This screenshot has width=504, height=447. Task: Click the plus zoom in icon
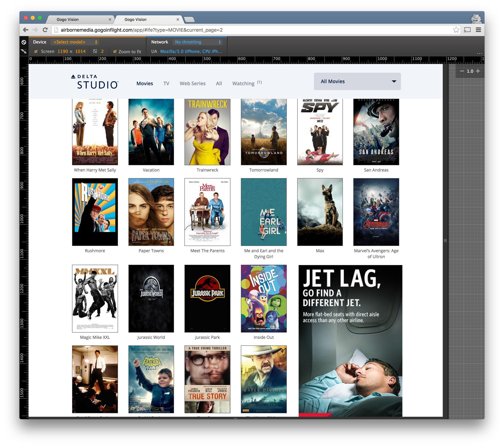click(x=478, y=71)
